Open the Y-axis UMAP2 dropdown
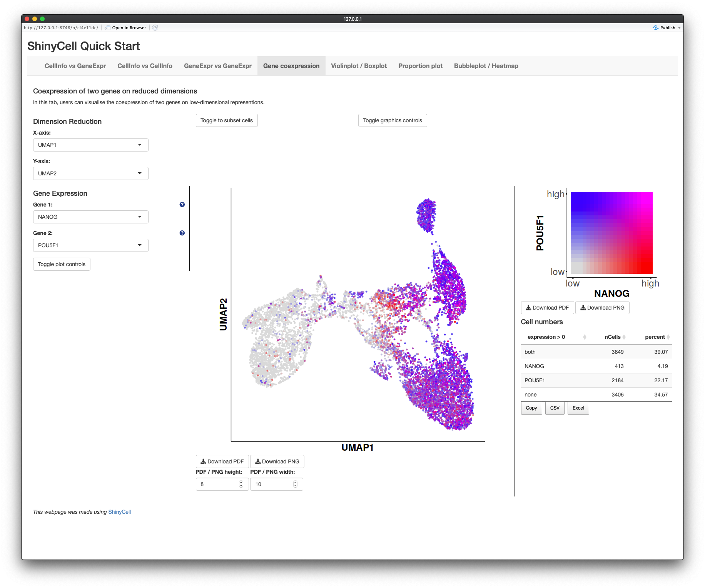Screen dimensions: 705x588 [x=91, y=173]
